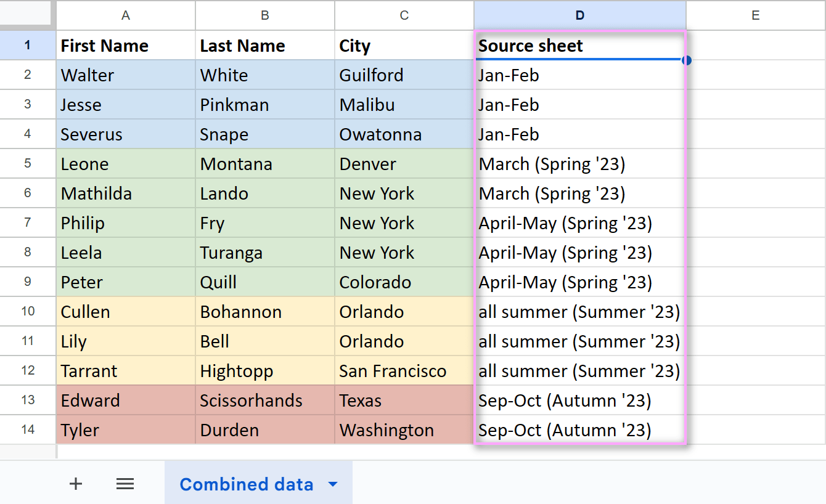Select cell containing Pinkman
826x504 pixels.
pyautogui.click(x=265, y=105)
